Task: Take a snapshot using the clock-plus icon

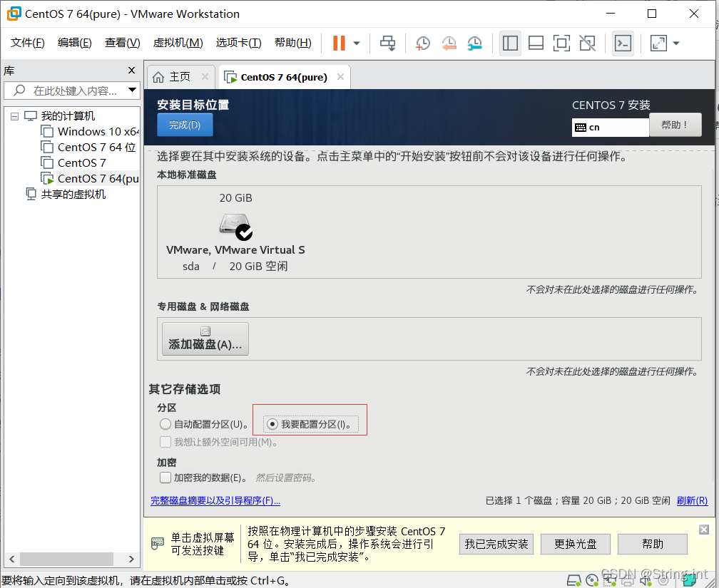Action: pos(422,43)
